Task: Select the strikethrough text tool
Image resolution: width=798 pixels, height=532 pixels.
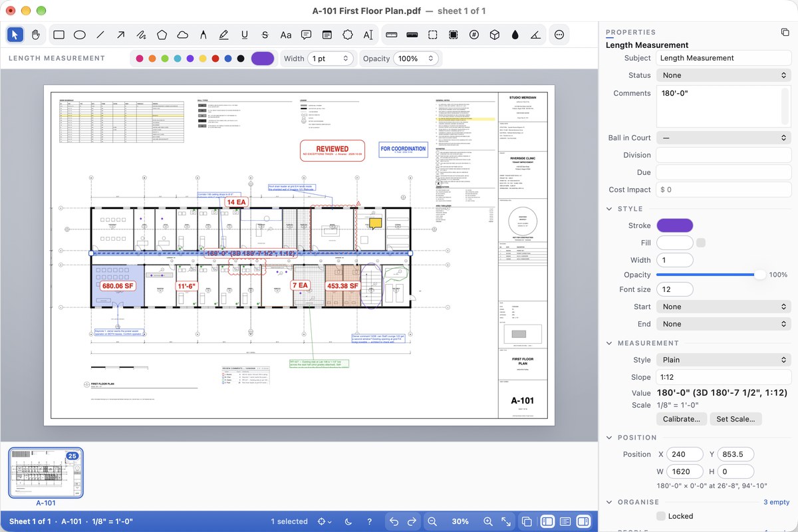Action: click(265, 35)
